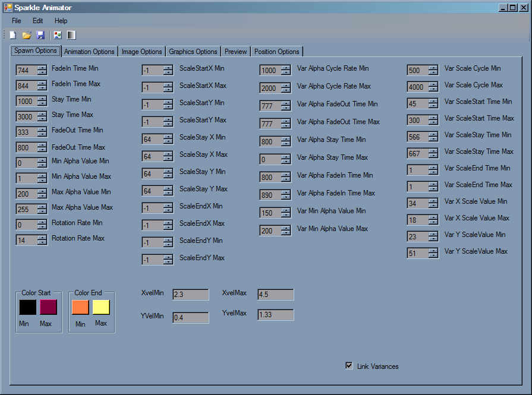This screenshot has height=395, width=532.
Task: Open the Animation Options tab
Action: pos(89,51)
